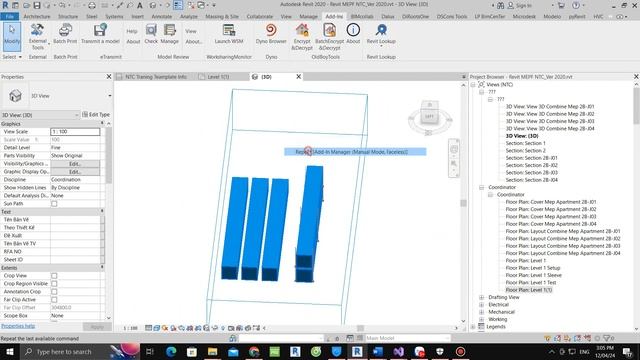Image resolution: width=640 pixels, height=360 pixels.
Task: Open the Manage ribbon tab
Action: 308,16
